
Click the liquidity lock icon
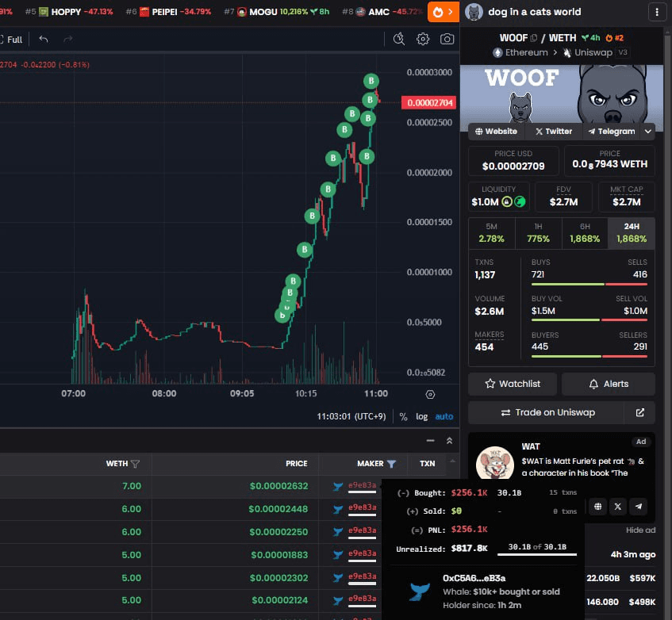(506, 201)
